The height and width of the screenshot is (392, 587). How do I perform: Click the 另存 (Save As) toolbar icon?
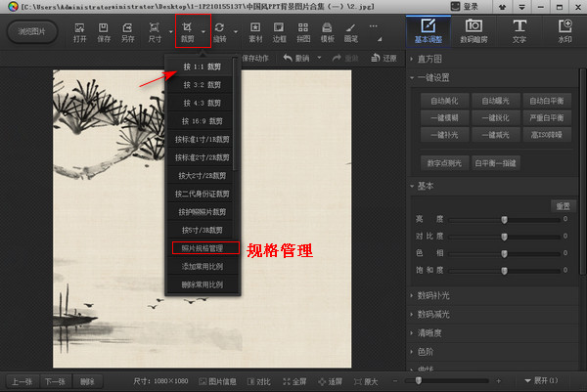click(x=127, y=32)
